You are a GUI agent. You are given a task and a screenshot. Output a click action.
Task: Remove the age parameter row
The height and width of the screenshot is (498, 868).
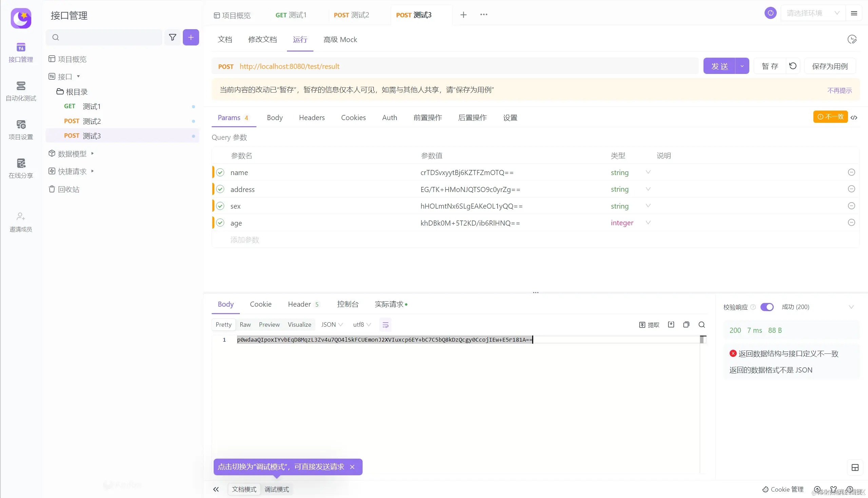point(851,223)
